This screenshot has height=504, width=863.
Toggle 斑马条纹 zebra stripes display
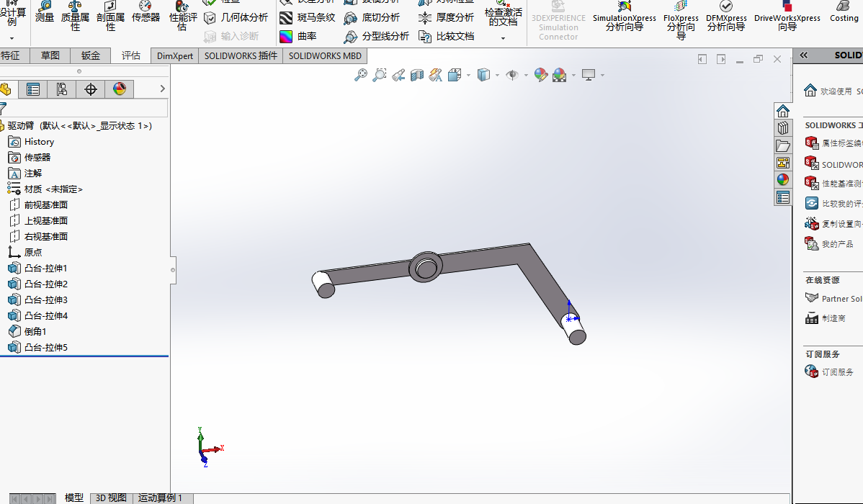(307, 17)
